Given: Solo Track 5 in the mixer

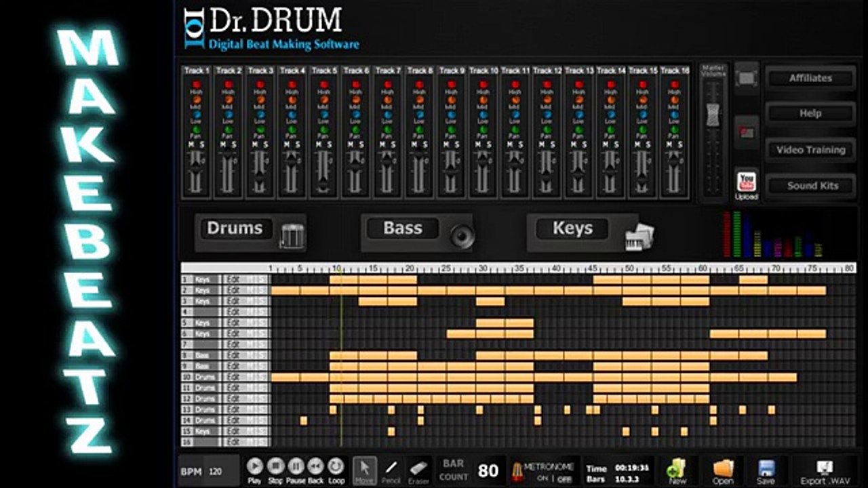Looking at the screenshot, I should [x=330, y=144].
